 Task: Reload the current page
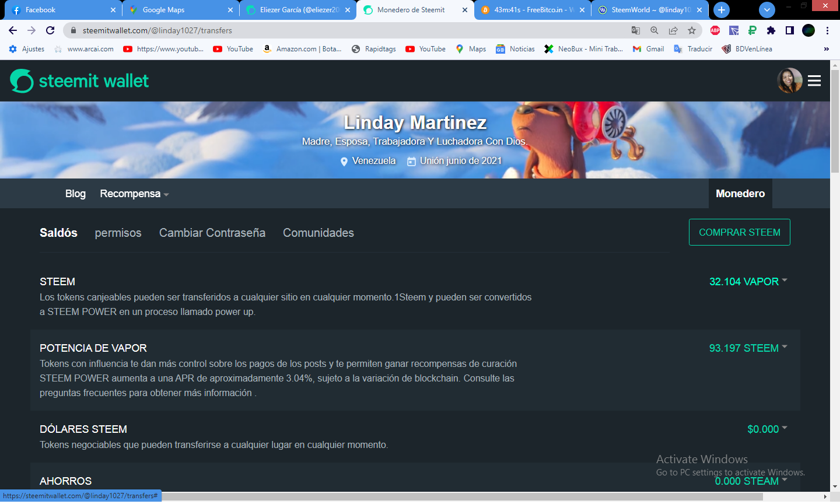pos(50,30)
